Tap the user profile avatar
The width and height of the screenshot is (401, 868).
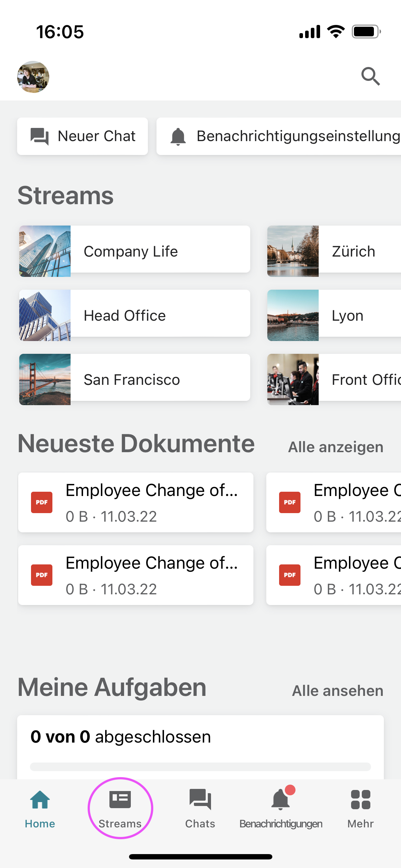pos(33,77)
